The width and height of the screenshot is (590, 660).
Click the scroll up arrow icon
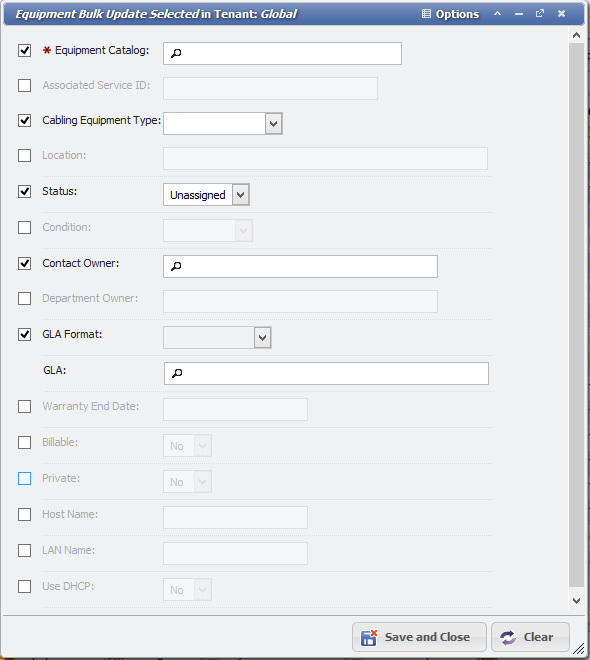[577, 35]
